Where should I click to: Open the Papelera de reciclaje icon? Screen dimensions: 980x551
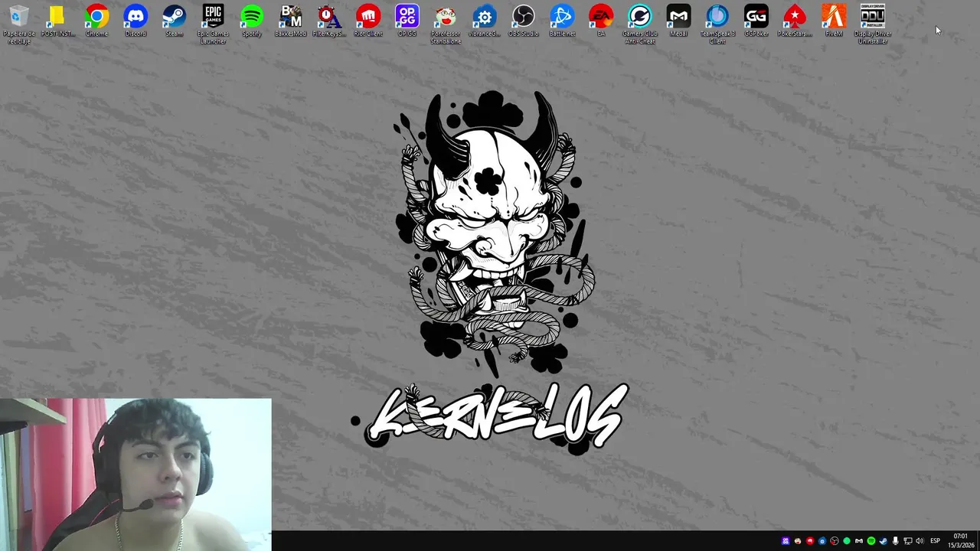pyautogui.click(x=18, y=24)
